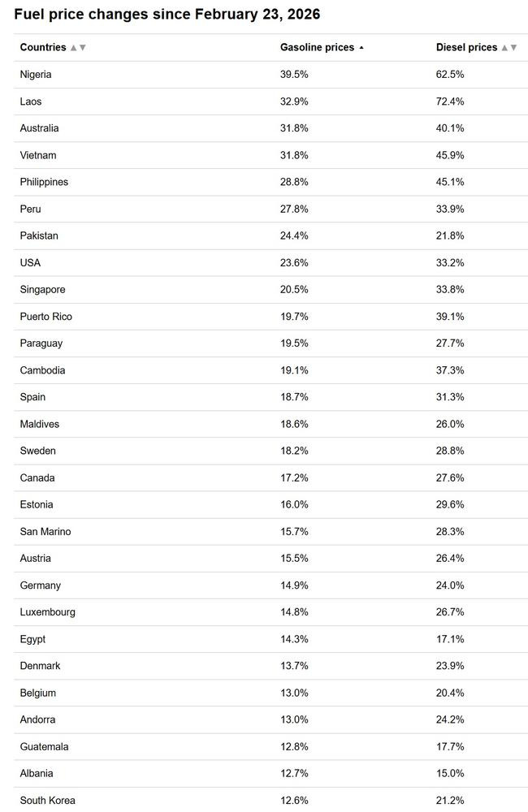This screenshot has height=812, width=528.
Task: Click the sort arrow beside Gasoline prices
Action: click(x=361, y=47)
